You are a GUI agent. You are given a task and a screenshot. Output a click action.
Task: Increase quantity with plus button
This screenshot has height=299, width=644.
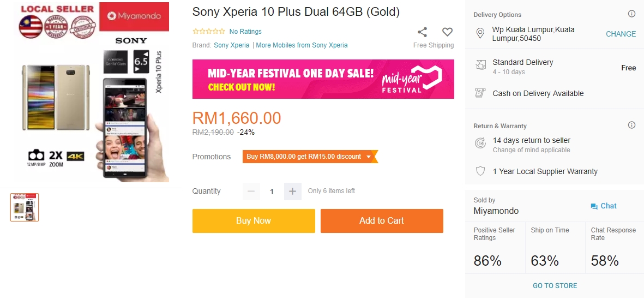click(292, 191)
